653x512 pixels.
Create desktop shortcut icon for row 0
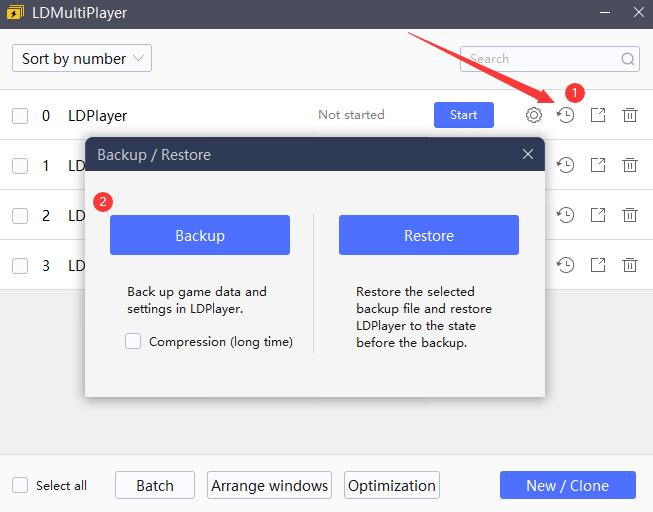tap(598, 115)
